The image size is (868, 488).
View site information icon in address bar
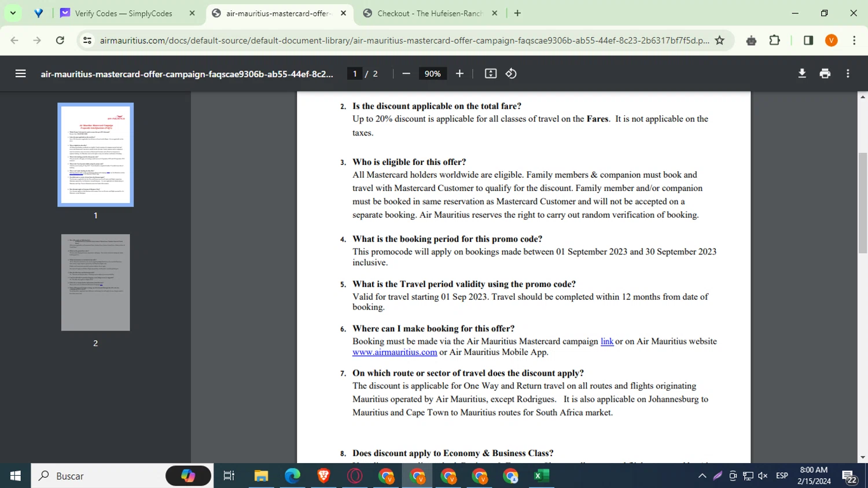(87, 41)
